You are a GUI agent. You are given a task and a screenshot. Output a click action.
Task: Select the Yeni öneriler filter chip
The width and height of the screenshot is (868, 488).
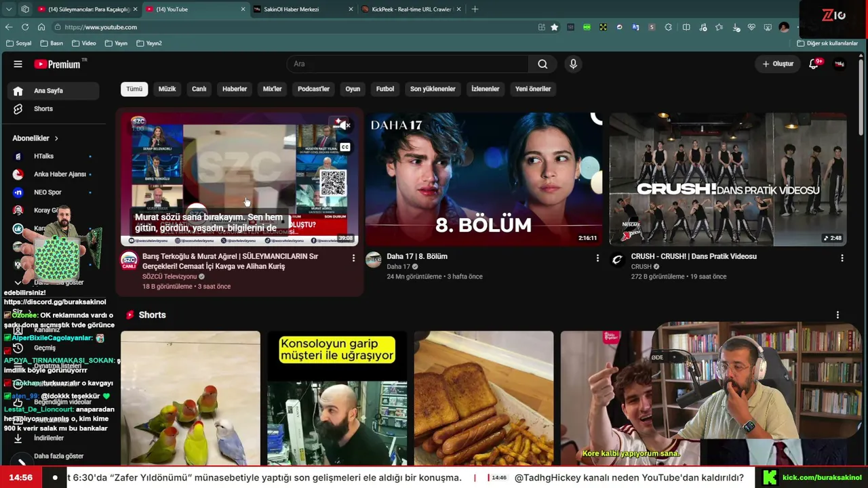pos(533,89)
